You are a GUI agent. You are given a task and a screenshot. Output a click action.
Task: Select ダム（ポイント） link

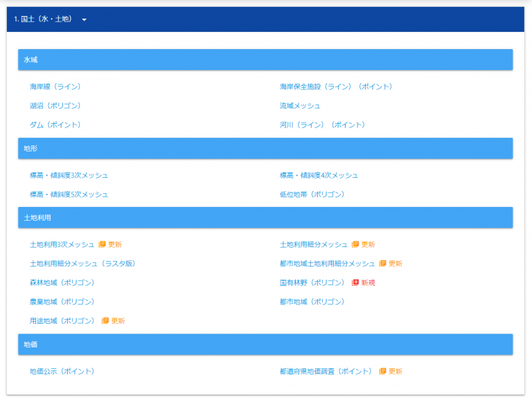(55, 125)
